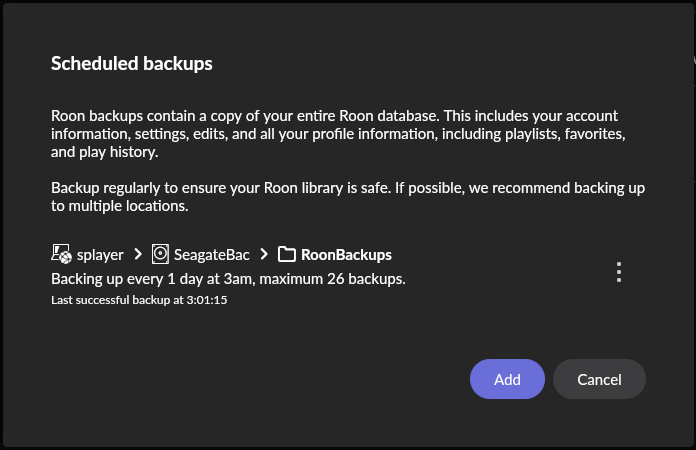The width and height of the screenshot is (696, 450).
Task: Click the RoonBackups folder icon
Action: (x=287, y=255)
